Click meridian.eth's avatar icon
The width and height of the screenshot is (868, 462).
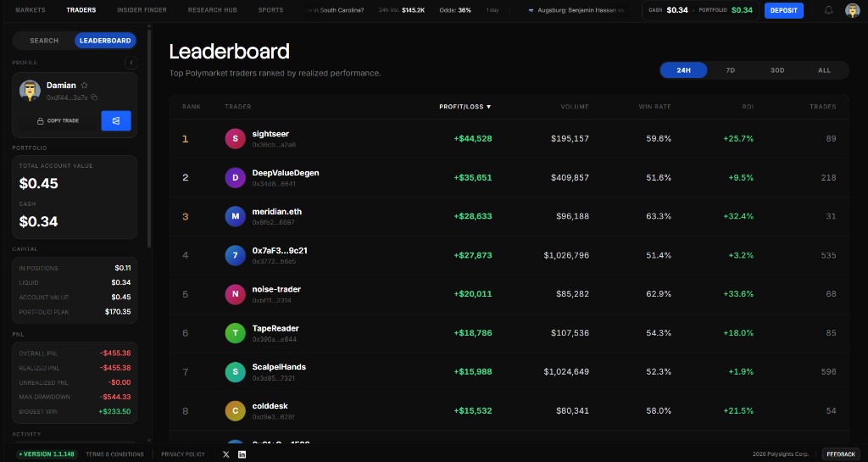(236, 216)
